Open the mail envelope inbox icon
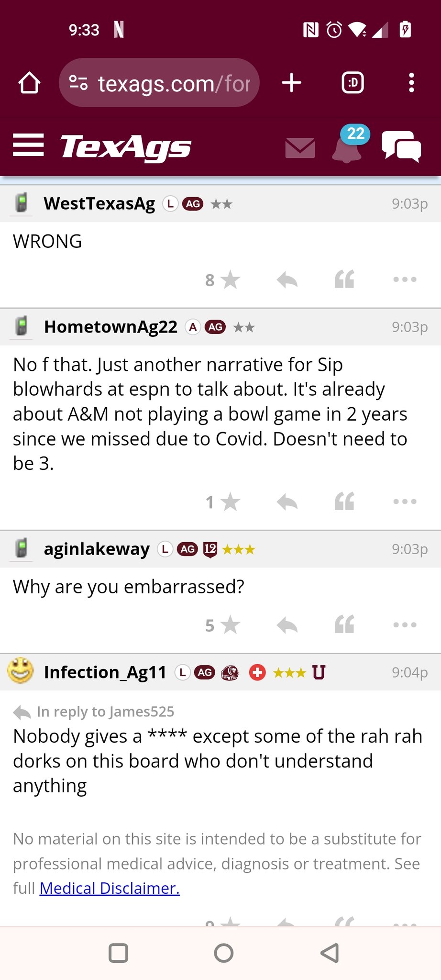The width and height of the screenshot is (441, 980). tap(300, 148)
